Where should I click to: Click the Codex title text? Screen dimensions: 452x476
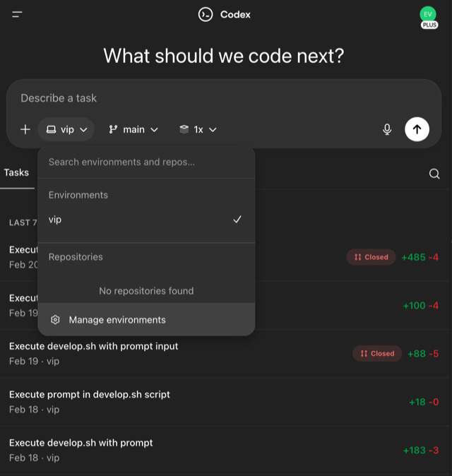[235, 15]
